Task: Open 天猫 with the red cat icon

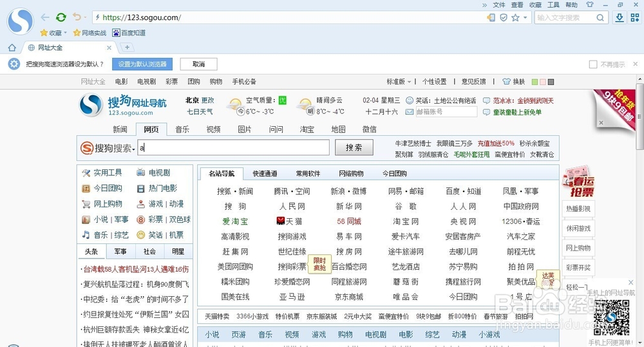Action: (290, 221)
